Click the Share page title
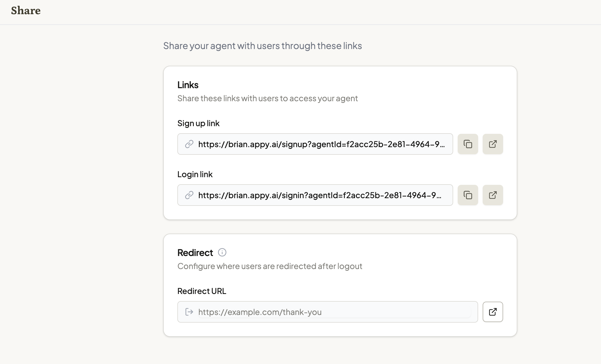 click(26, 10)
